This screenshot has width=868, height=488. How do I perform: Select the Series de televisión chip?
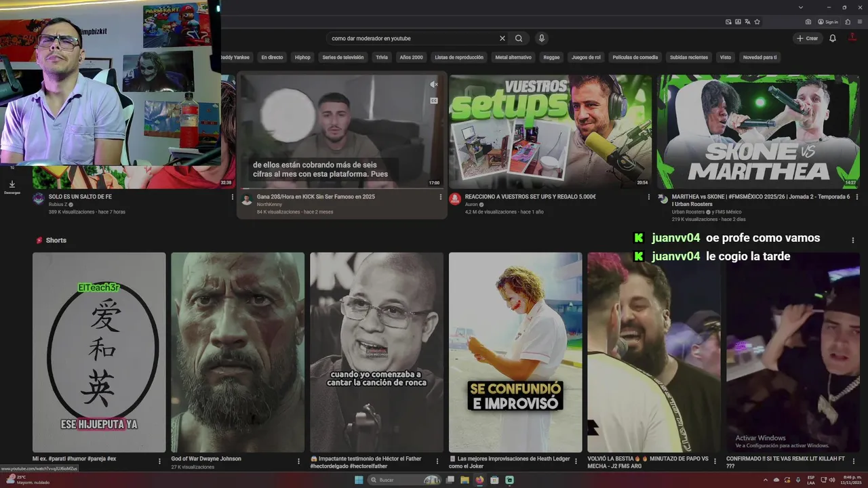[x=343, y=58]
